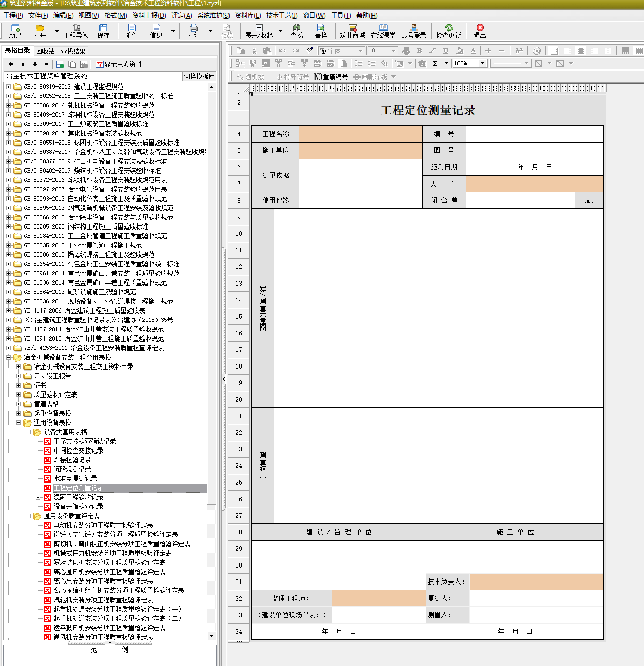Click the 画删除线 strikethrough button
The height and width of the screenshot is (666, 644).
[370, 77]
